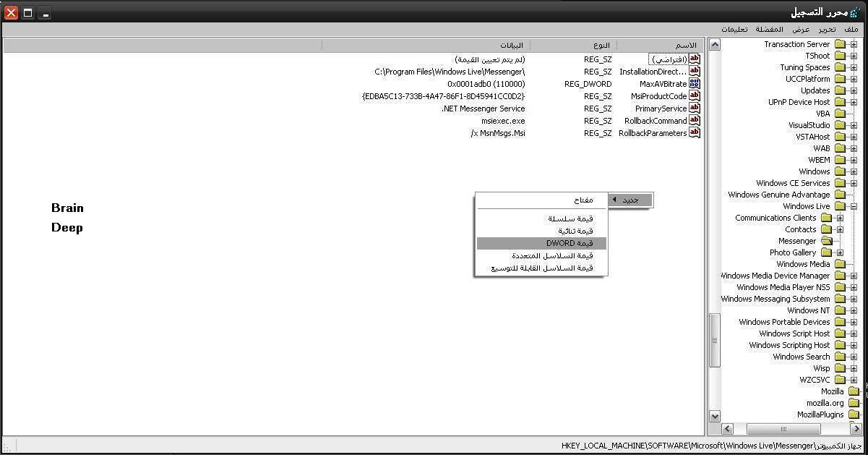Expand the Contacts tree node

click(x=840, y=229)
